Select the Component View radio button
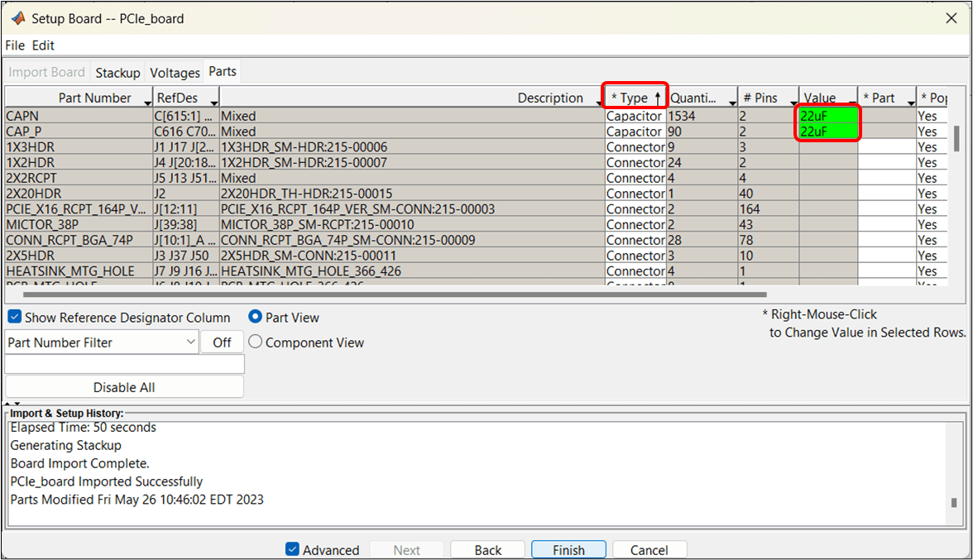This screenshot has width=973, height=560. (255, 342)
